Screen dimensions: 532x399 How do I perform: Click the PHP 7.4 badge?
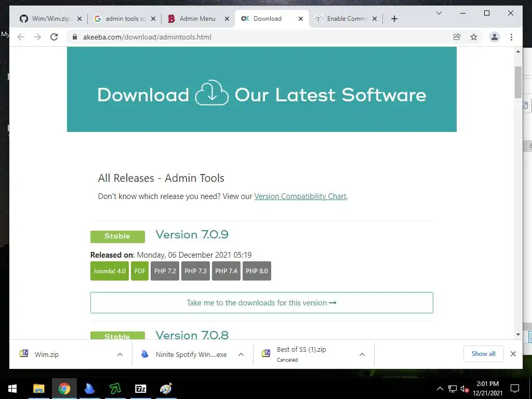point(226,271)
